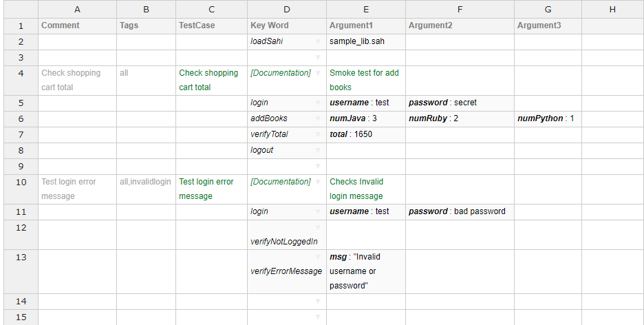Select the column D header
644x325 pixels.
[x=286, y=9]
